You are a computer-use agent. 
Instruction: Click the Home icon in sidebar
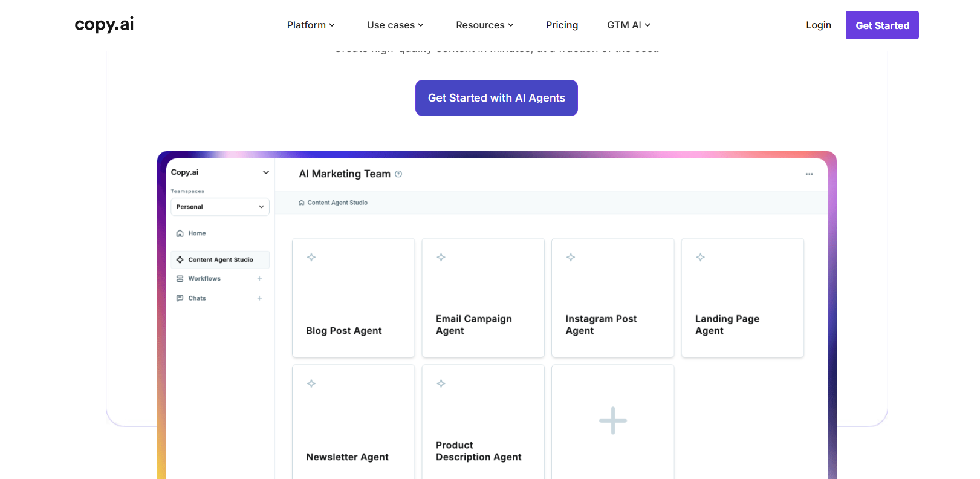coord(180,233)
